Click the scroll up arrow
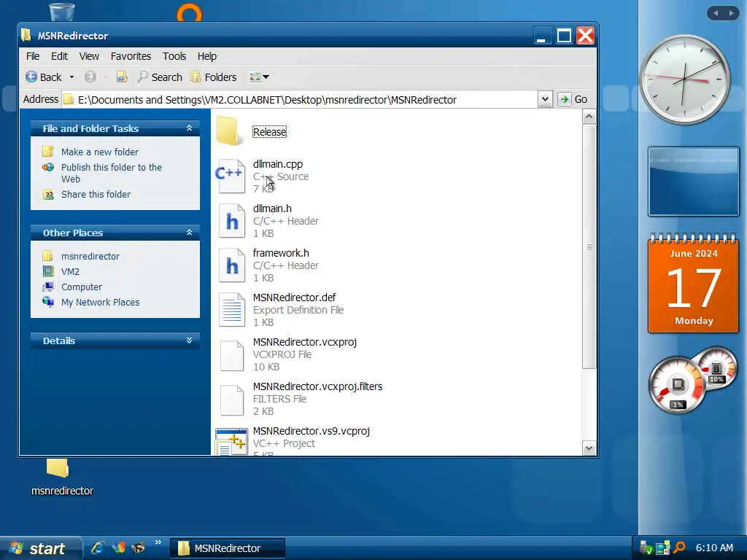Viewport: 747px width, 560px height. [x=589, y=116]
